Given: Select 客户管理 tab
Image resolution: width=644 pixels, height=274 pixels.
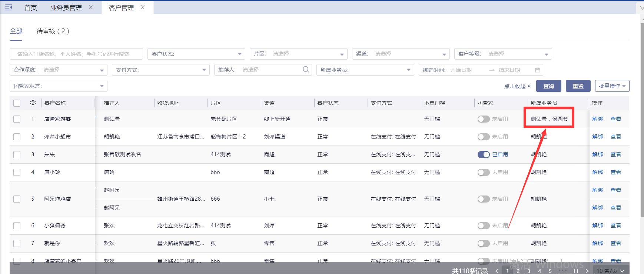Looking at the screenshot, I should 122,7.
